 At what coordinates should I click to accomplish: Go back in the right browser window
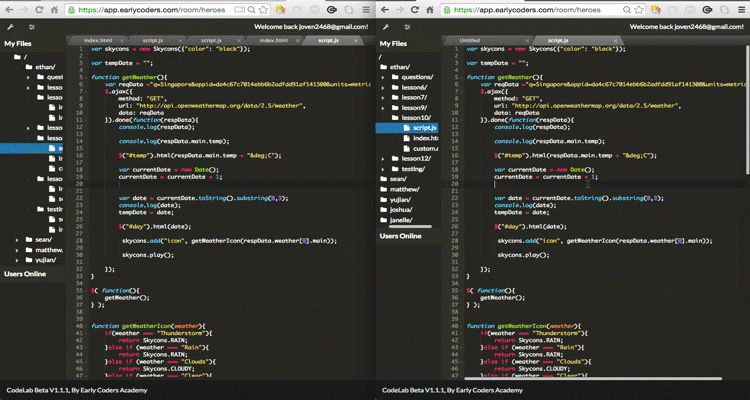(x=385, y=9)
